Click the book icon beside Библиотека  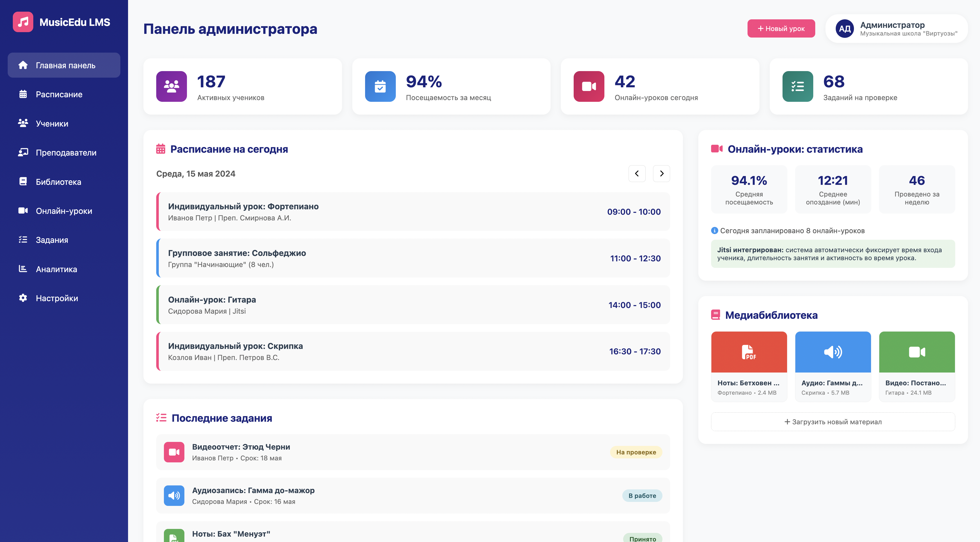pyautogui.click(x=23, y=181)
